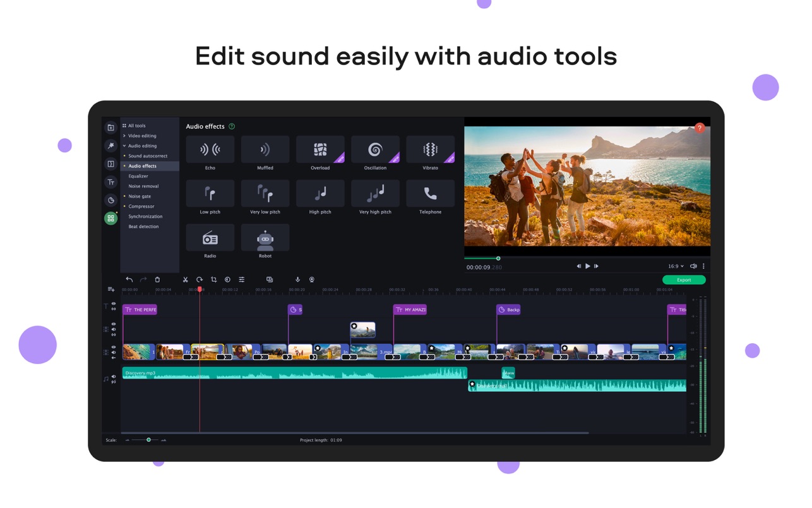Click the crop tool in timeline toolbar
Screen dimensions: 812x508
pos(213,280)
